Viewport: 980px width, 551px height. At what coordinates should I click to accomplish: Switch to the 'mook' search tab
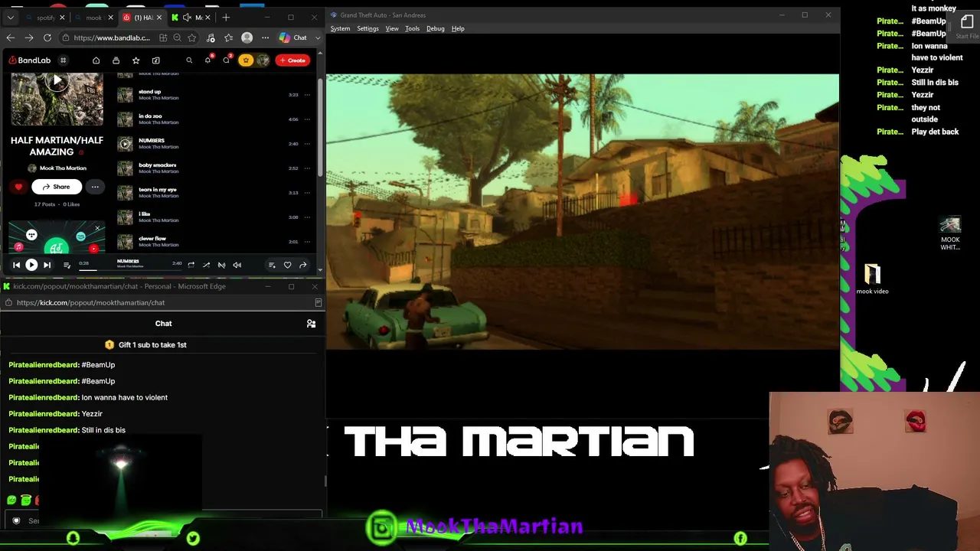click(x=93, y=18)
